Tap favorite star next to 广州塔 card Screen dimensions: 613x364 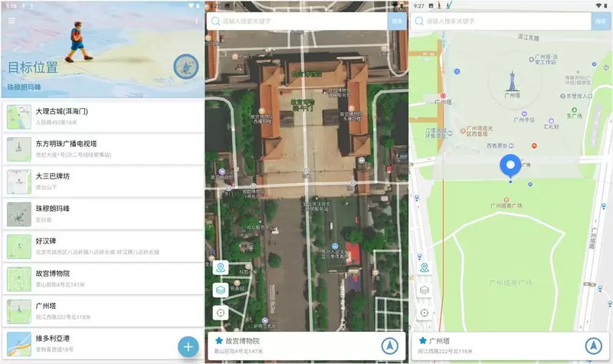(423, 340)
